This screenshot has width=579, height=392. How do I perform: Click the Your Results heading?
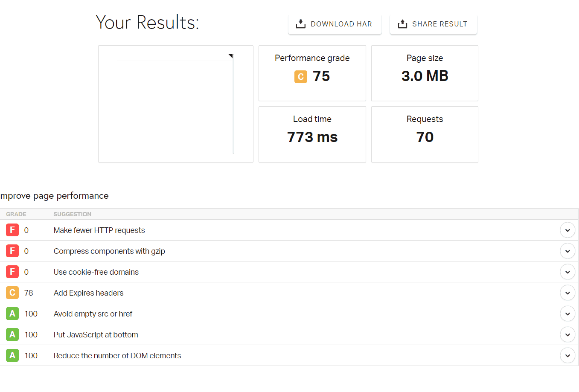pos(148,22)
